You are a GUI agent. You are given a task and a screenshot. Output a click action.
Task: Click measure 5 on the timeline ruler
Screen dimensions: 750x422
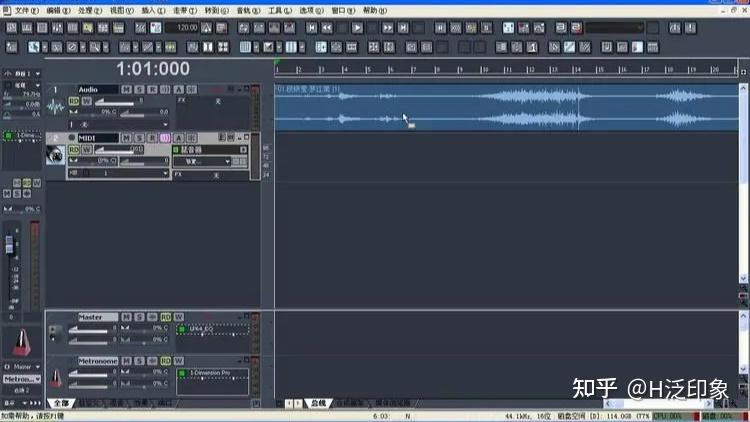pyautogui.click(x=368, y=70)
